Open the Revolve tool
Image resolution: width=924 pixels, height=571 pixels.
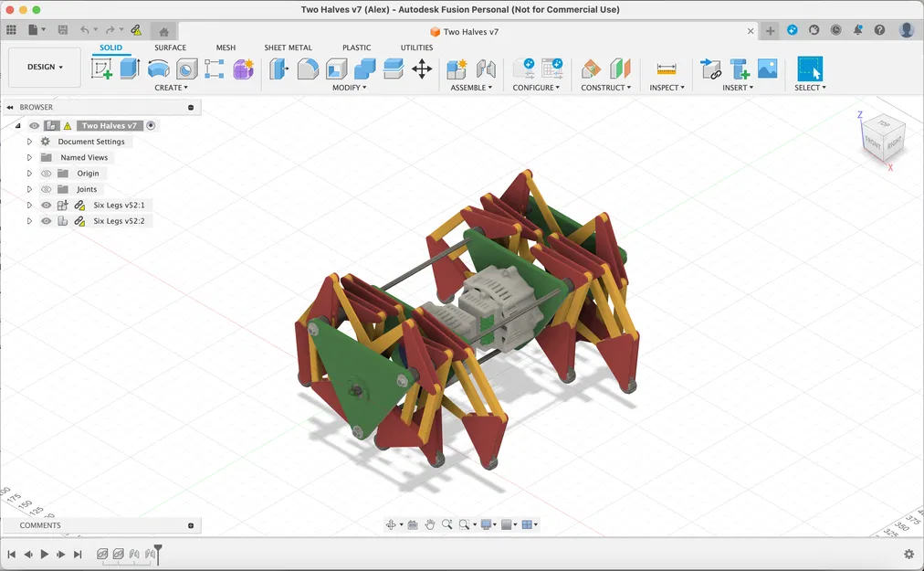coord(158,70)
